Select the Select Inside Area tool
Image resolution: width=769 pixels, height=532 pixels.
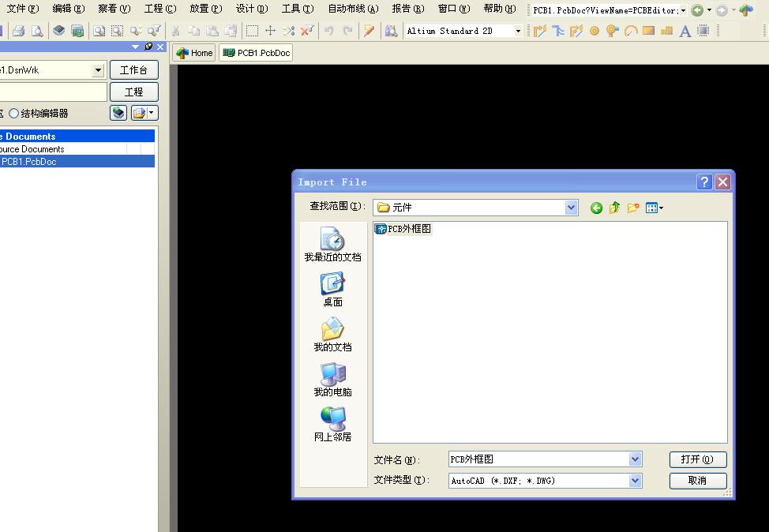[x=252, y=31]
